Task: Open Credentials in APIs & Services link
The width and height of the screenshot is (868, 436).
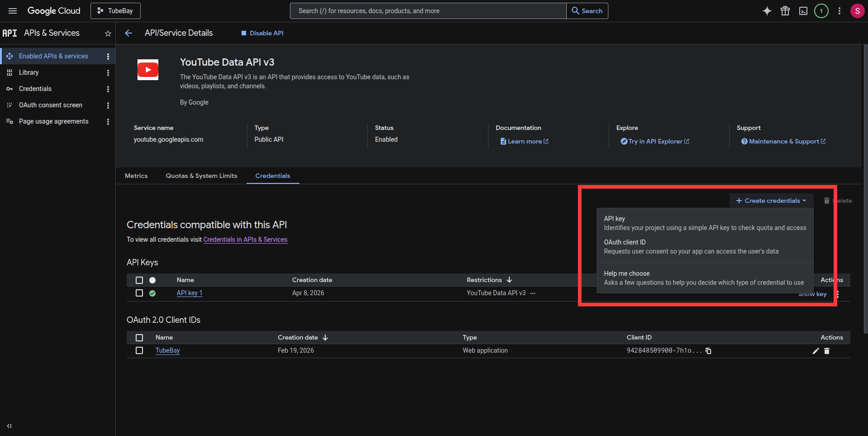Action: click(x=245, y=240)
